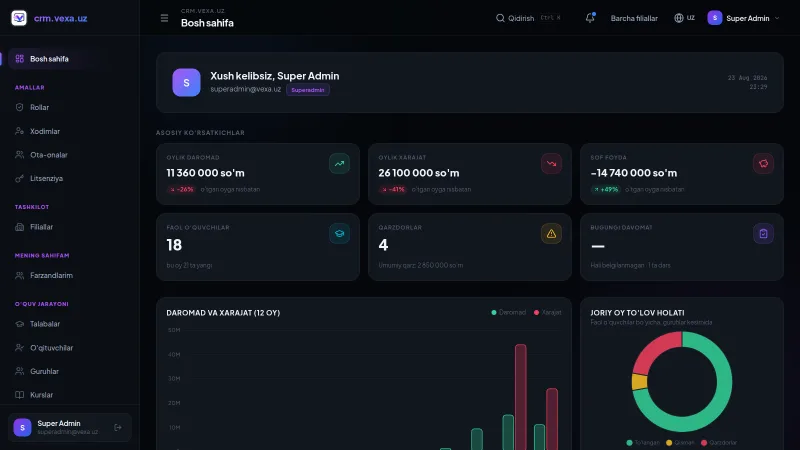Viewport: 800px width, 450px height.
Task: Click the logout icon in sidebar footer
Action: coord(118,428)
